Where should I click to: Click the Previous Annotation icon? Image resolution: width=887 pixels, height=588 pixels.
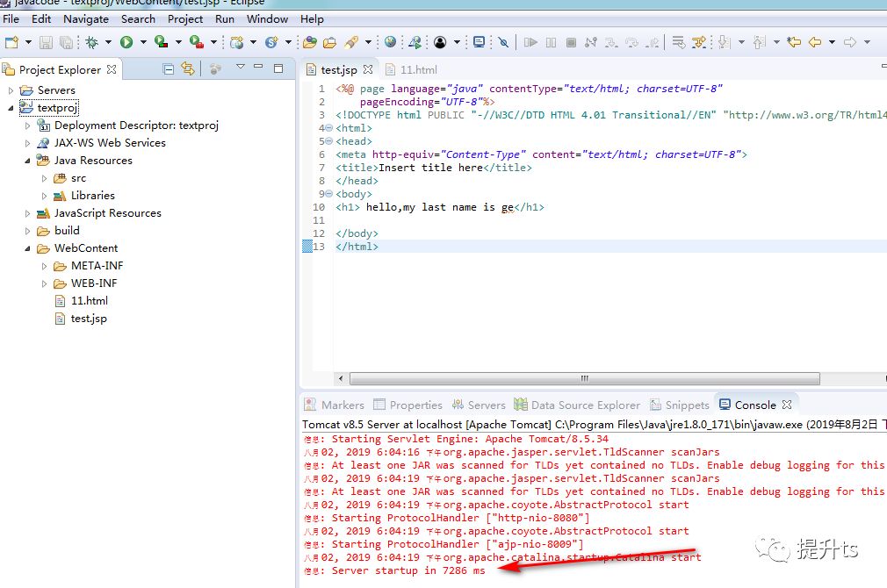click(760, 42)
